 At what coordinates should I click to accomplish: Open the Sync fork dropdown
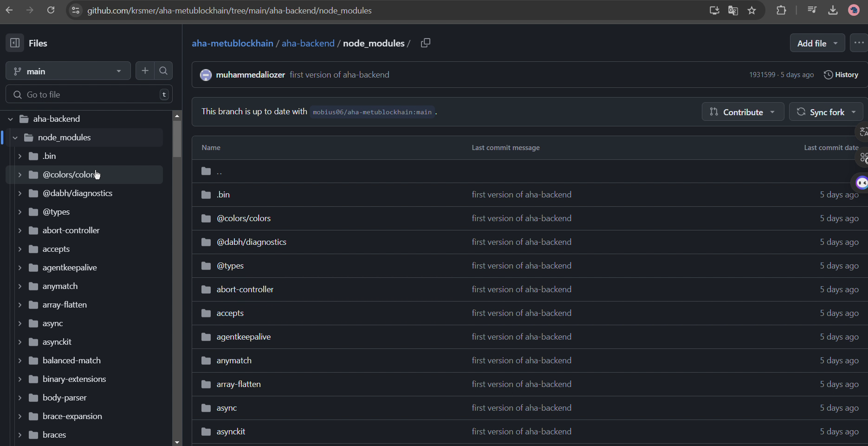tap(826, 112)
